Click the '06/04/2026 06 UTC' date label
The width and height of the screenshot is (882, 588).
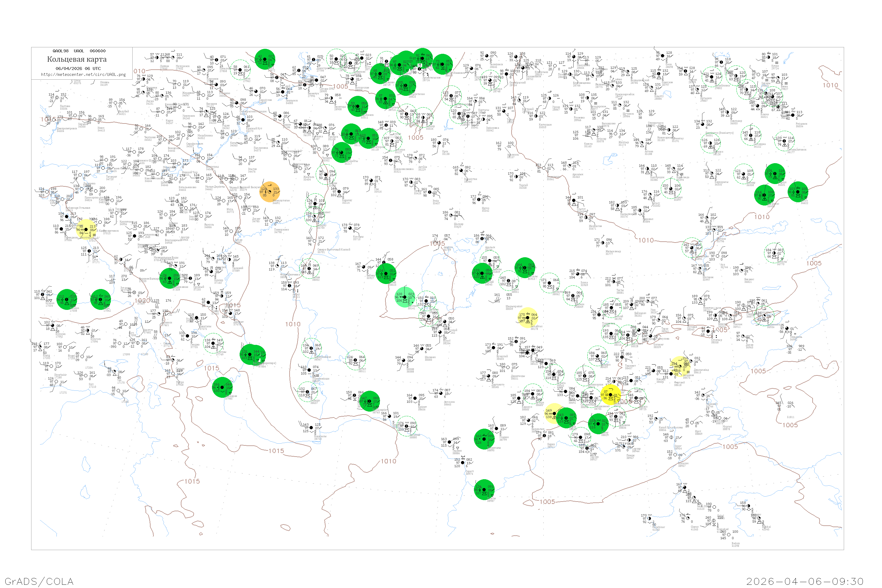(78, 69)
